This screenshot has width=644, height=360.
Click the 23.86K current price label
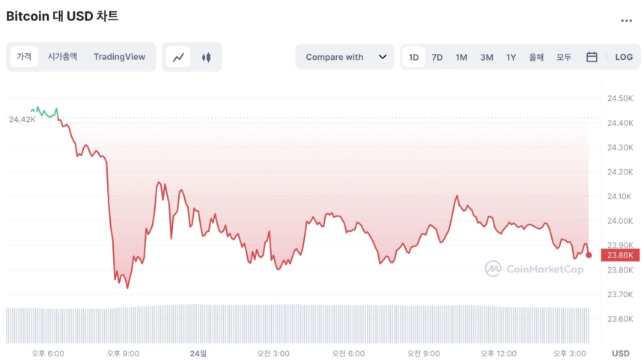620,255
